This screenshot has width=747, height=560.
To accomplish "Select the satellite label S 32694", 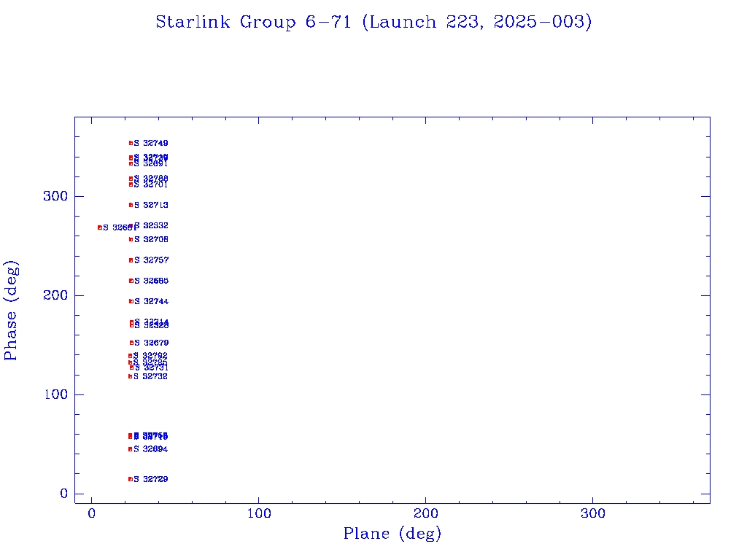I will (150, 449).
